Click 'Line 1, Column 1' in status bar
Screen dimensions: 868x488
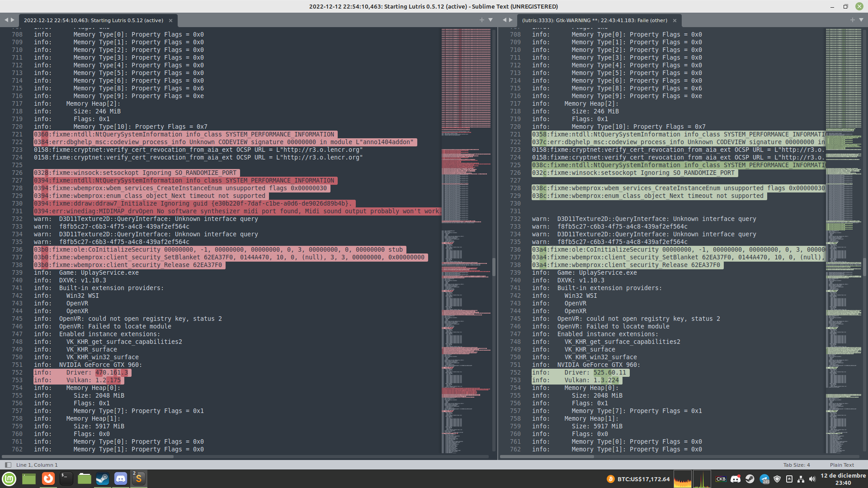(37, 465)
